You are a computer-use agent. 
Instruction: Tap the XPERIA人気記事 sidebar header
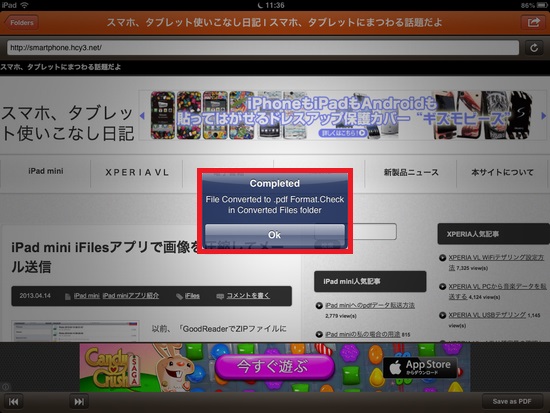click(x=494, y=234)
